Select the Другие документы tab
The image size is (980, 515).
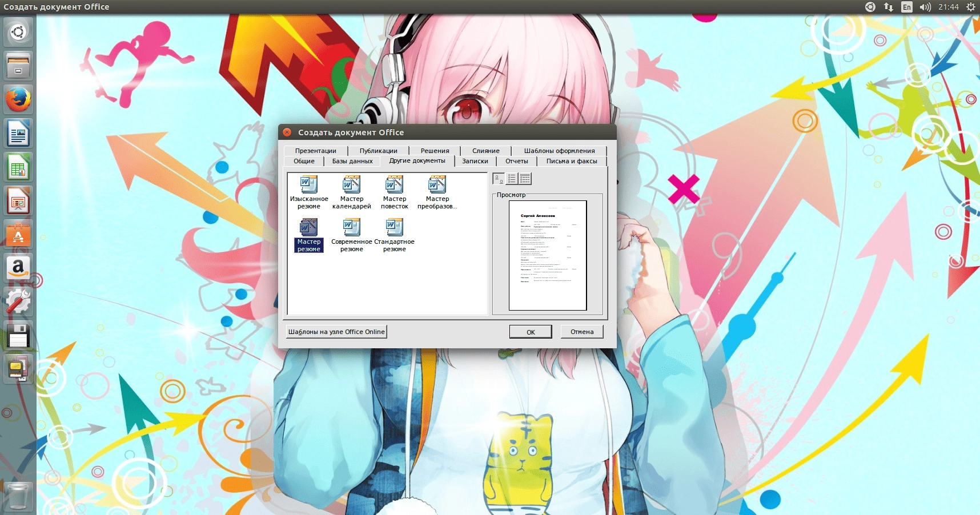[417, 160]
